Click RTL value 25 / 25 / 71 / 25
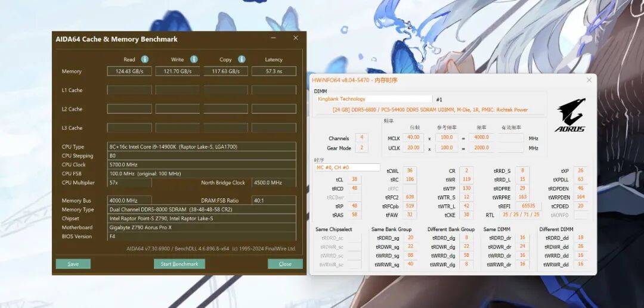Screen dimensions: 644x308 (521, 214)
